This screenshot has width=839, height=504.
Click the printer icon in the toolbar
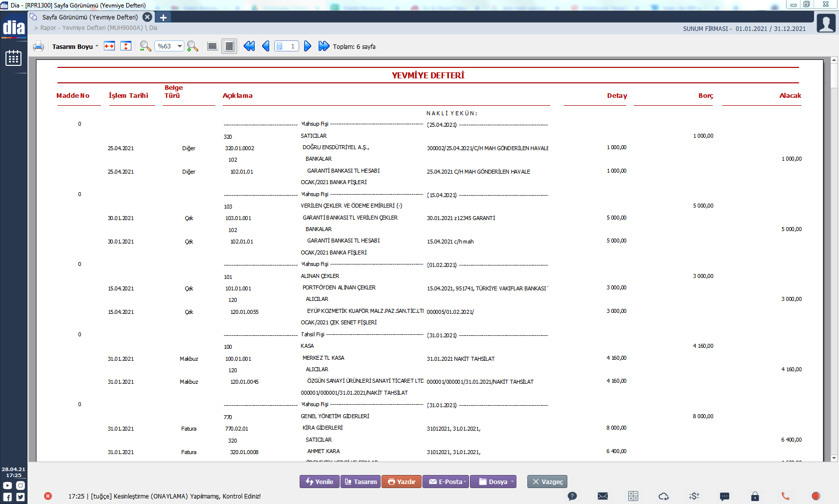38,46
